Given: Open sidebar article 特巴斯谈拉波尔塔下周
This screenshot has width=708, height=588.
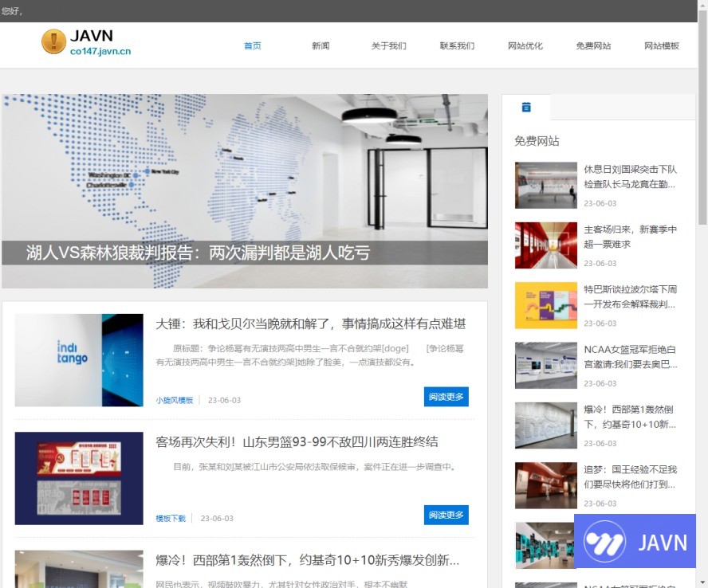Looking at the screenshot, I should pyautogui.click(x=631, y=296).
